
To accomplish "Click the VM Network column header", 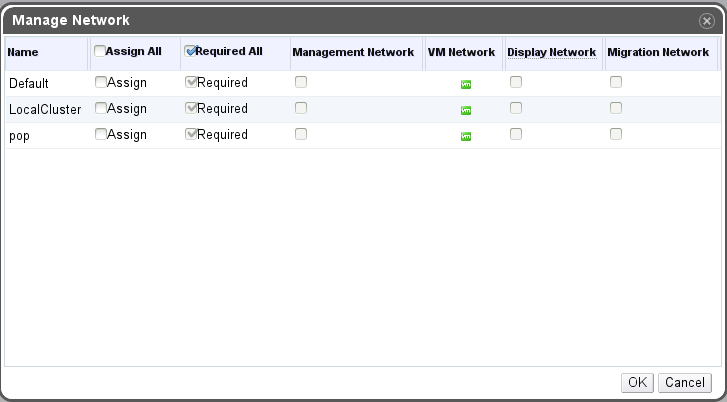I will click(x=461, y=52).
